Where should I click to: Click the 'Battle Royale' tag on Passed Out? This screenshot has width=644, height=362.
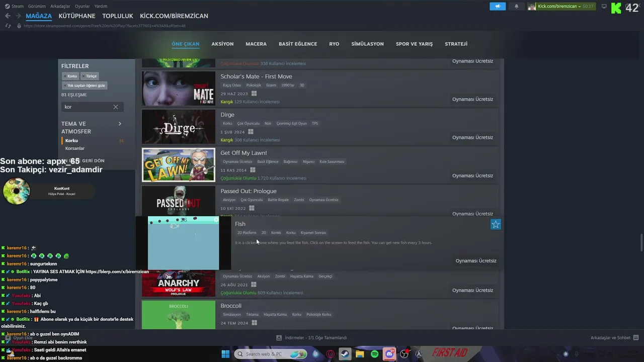pos(278,200)
